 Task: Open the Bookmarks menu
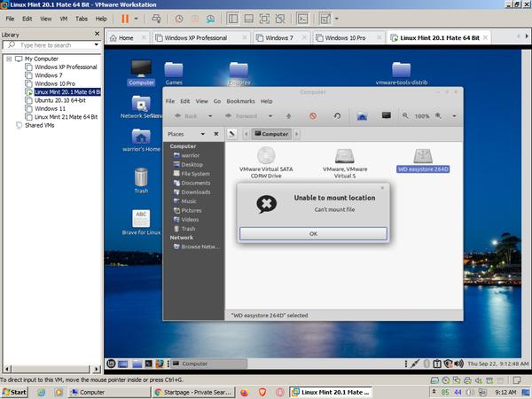coord(240,101)
